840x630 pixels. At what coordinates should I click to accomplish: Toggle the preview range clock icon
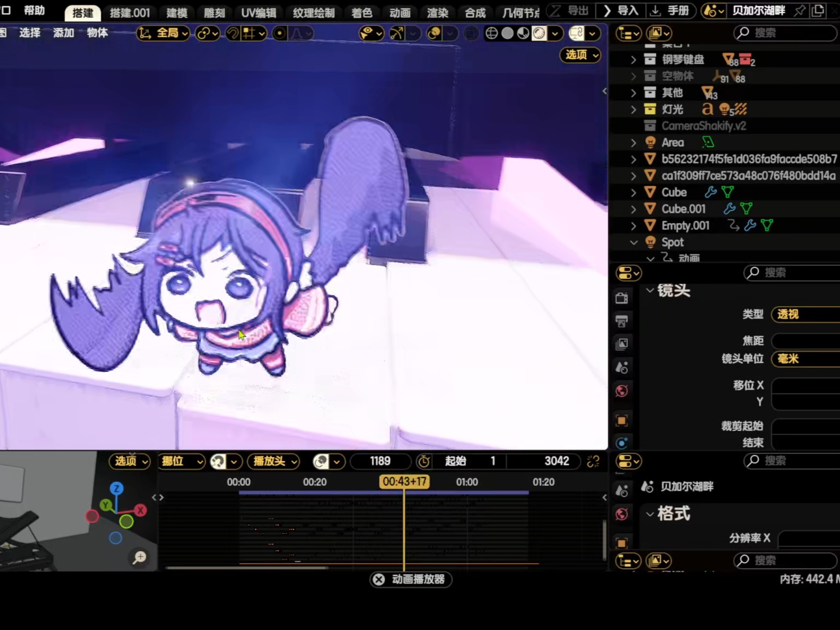click(423, 461)
